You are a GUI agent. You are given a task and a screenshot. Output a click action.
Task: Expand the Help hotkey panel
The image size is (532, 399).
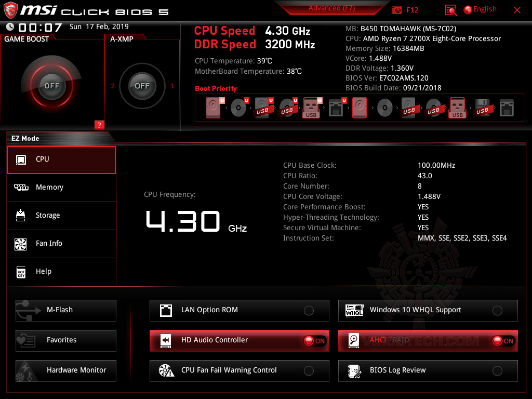61,272
